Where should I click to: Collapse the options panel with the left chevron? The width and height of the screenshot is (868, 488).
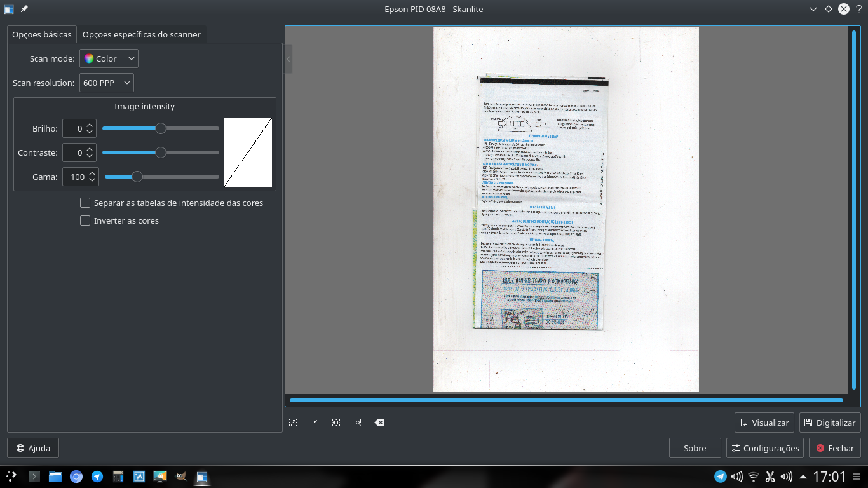[288, 59]
